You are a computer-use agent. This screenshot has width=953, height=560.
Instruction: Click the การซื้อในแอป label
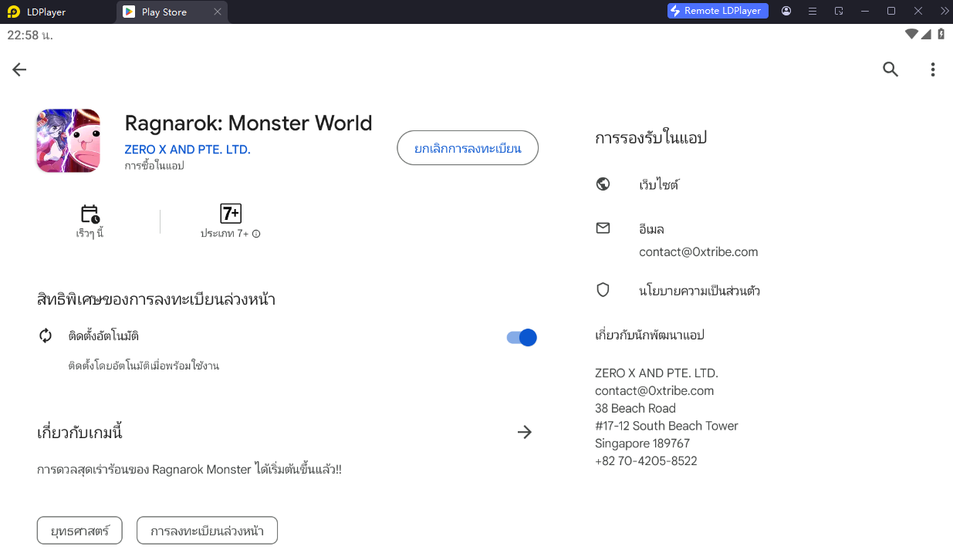pos(154,166)
